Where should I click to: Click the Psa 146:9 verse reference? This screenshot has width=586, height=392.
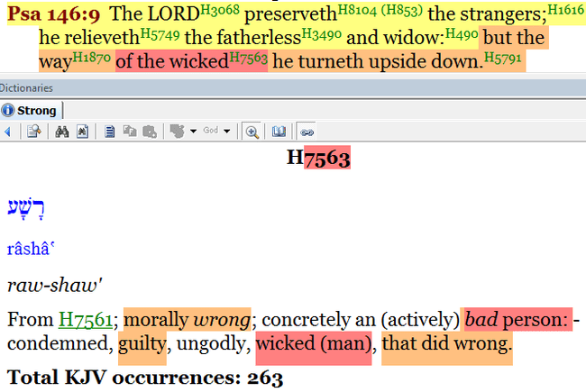point(55,16)
